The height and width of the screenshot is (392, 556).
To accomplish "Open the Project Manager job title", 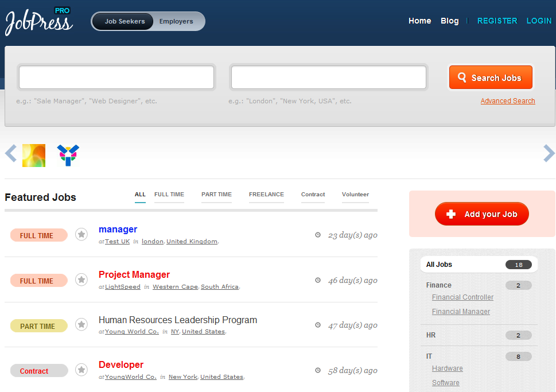I will (134, 274).
